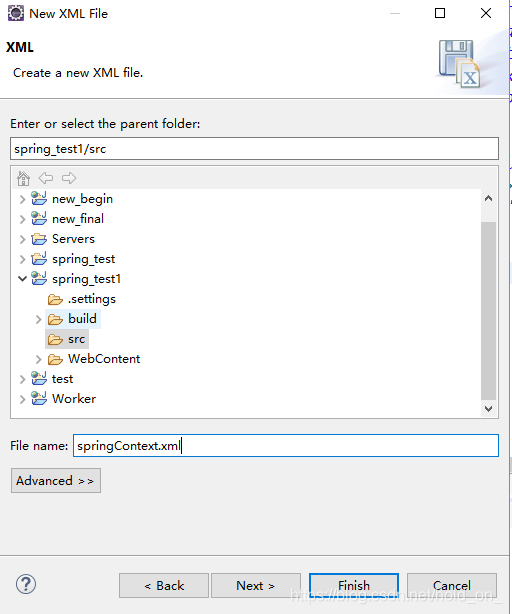Select the new_begin project label
Screen dimensions: 512x614
pyautogui.click(x=83, y=199)
